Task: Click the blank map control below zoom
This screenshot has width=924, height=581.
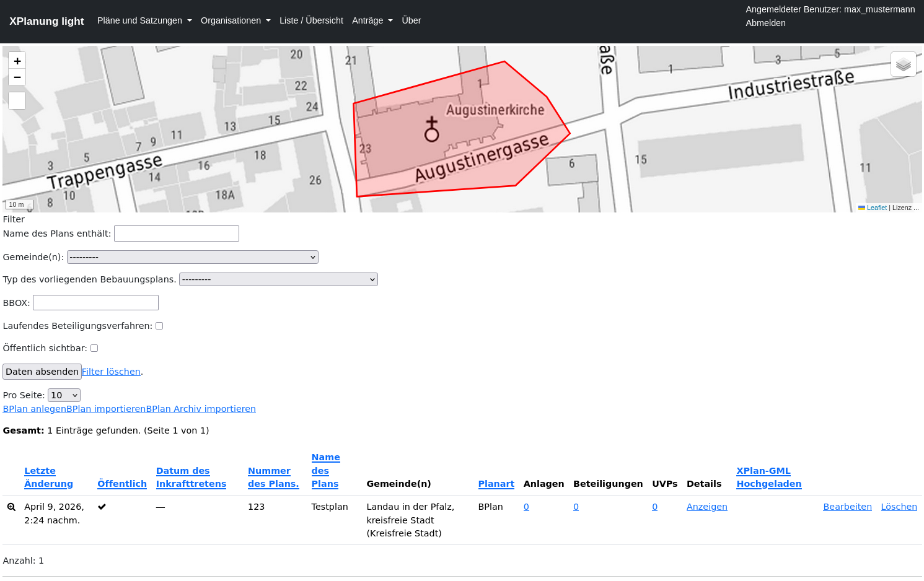Action: tap(17, 100)
